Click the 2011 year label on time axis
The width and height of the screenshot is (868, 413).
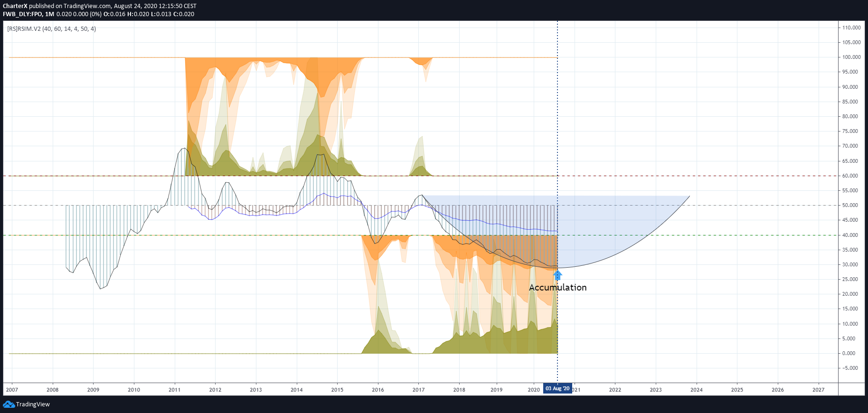174,390
